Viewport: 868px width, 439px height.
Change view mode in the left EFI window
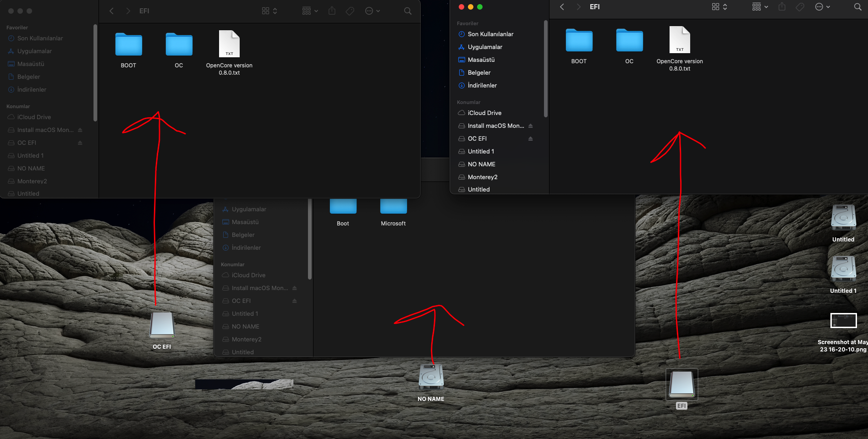point(269,11)
